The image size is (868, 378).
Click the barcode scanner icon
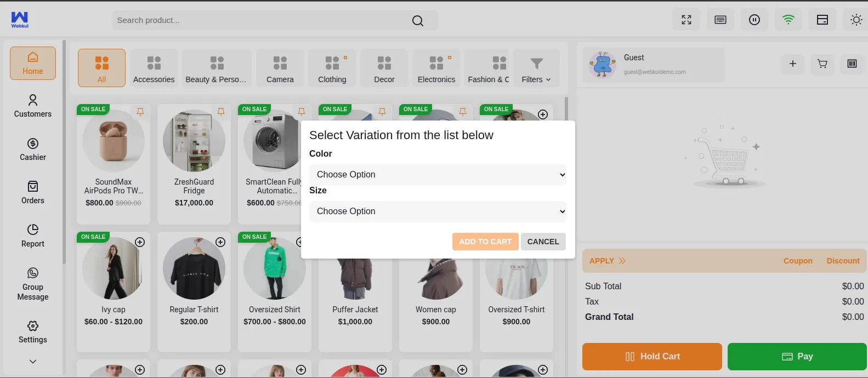(x=852, y=64)
